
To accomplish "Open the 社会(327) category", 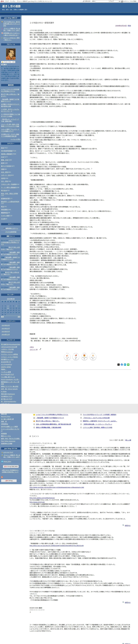I will pyautogui.click(x=4, y=157).
